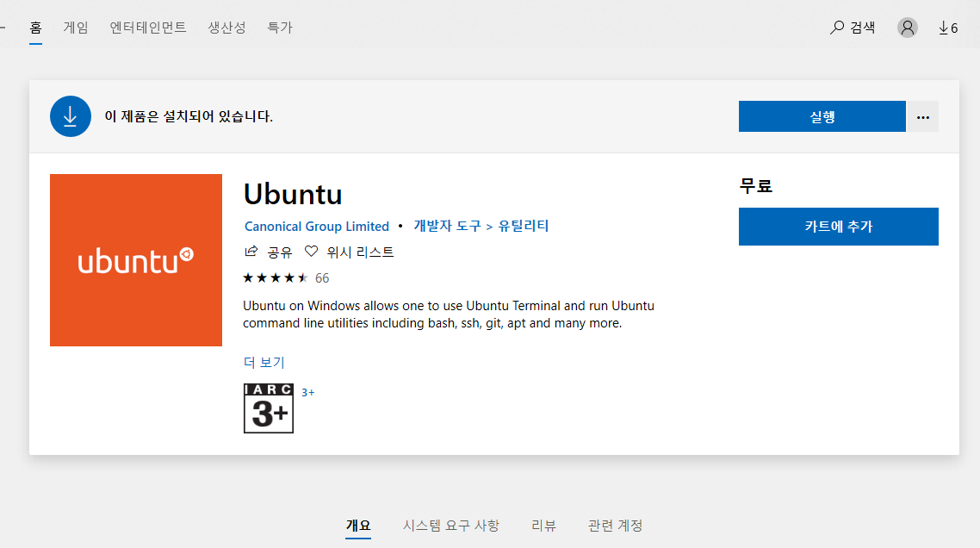This screenshot has height=548, width=980.
Task: Click the 카트에 추가 button
Action: click(x=838, y=227)
